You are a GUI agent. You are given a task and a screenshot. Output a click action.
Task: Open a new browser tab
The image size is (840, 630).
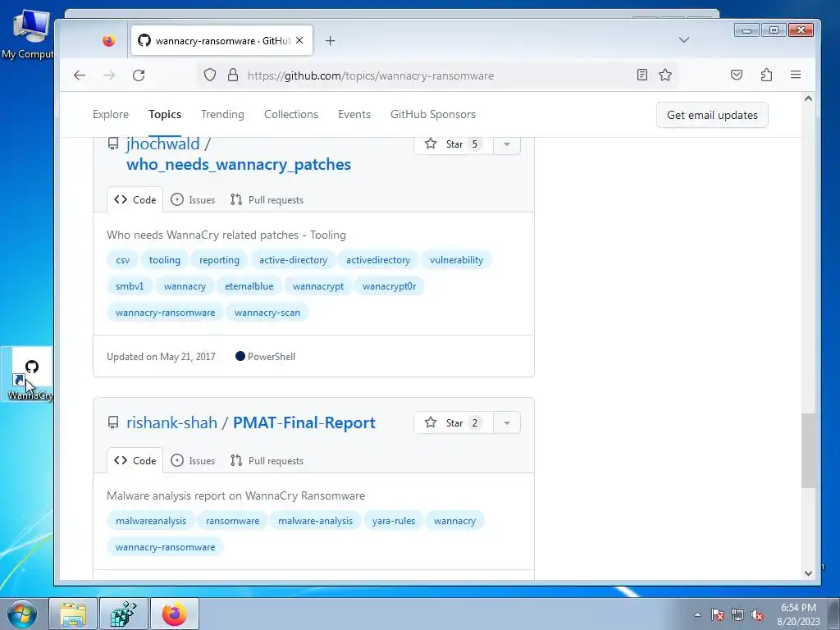tap(330, 41)
